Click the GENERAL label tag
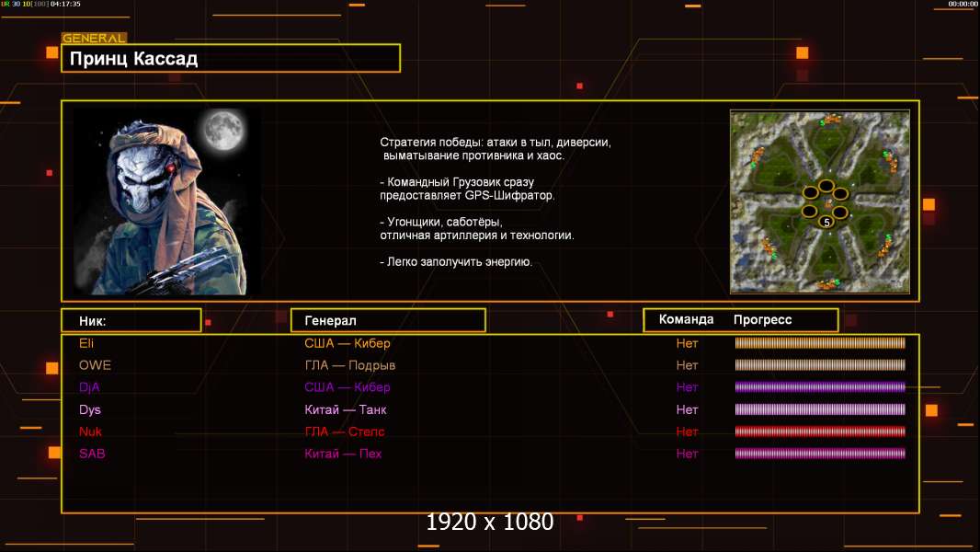 point(94,38)
